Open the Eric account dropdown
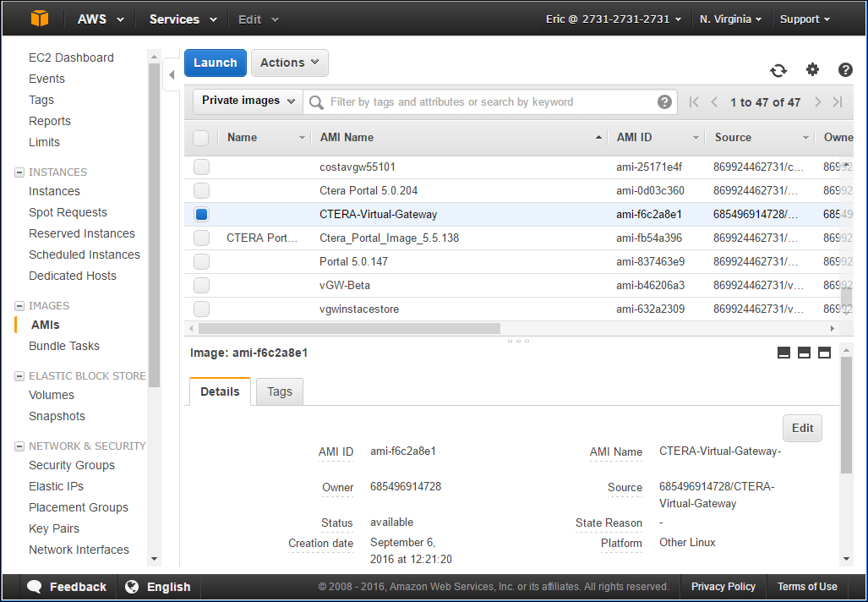Viewport: 868px width, 602px height. click(614, 19)
